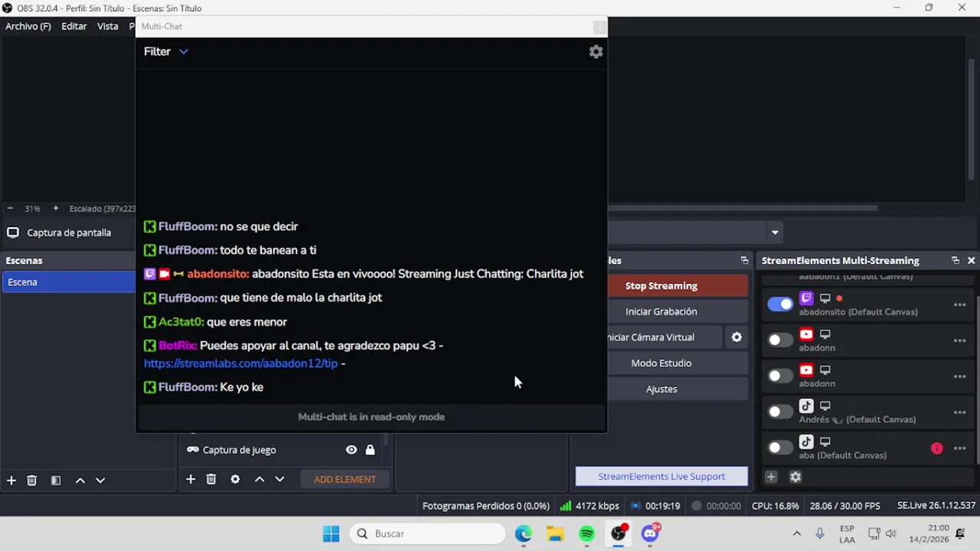Screen dimensions: 980x551
Task: Open File Explorer from taskbar
Action: (x=555, y=533)
